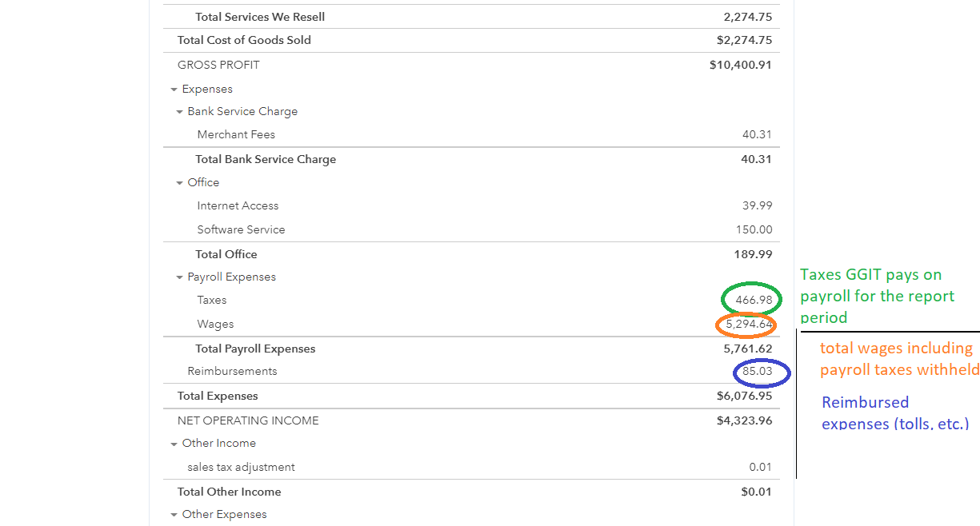This screenshot has width=980, height=526.
Task: Open the Merchant Fees amount 40.31
Action: [x=756, y=135]
